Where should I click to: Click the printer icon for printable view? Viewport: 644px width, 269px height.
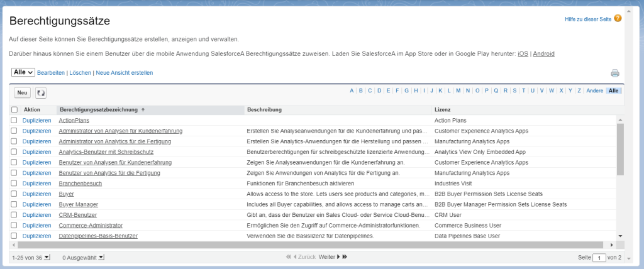614,73
